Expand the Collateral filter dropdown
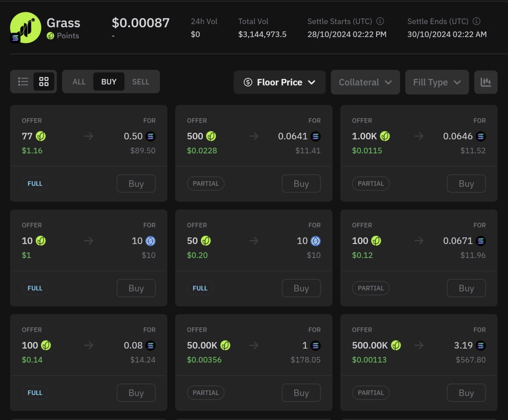The width and height of the screenshot is (508, 420). tap(365, 82)
